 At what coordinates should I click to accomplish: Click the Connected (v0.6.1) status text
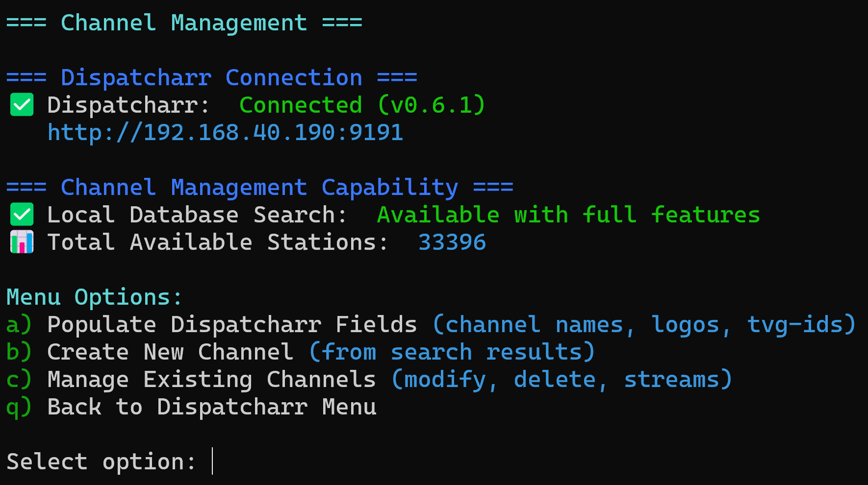pyautogui.click(x=362, y=105)
